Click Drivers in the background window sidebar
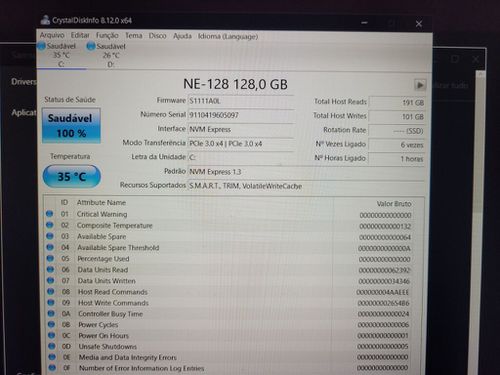 click(23, 82)
